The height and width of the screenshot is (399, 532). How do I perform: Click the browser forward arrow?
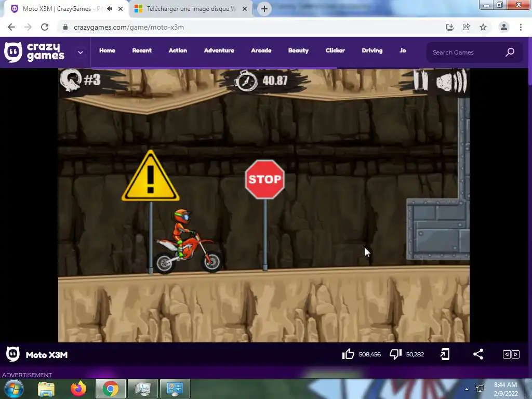[x=28, y=27]
